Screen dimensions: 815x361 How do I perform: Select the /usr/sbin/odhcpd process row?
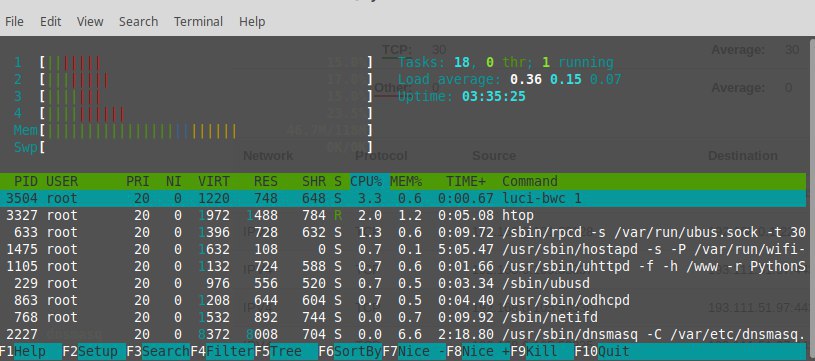(x=403, y=301)
